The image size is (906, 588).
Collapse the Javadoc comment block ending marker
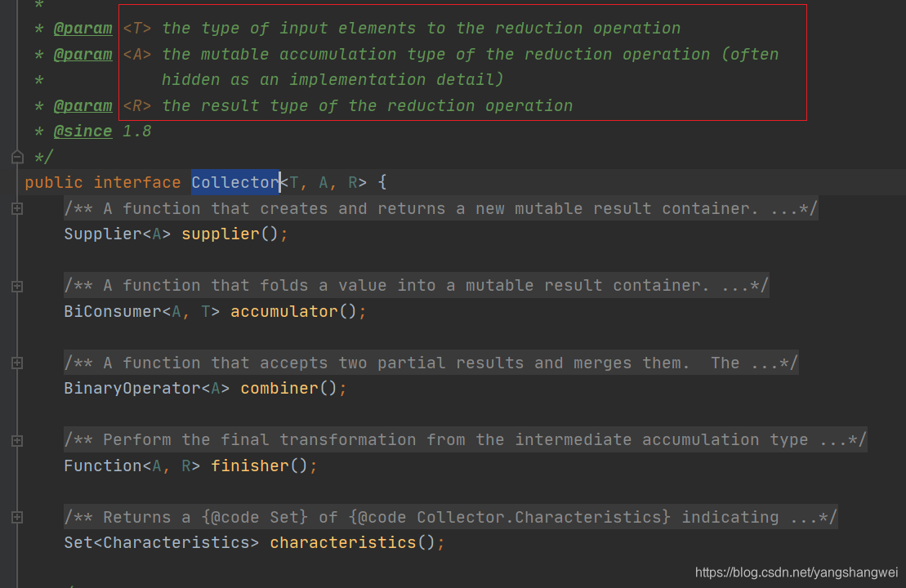[x=17, y=157]
